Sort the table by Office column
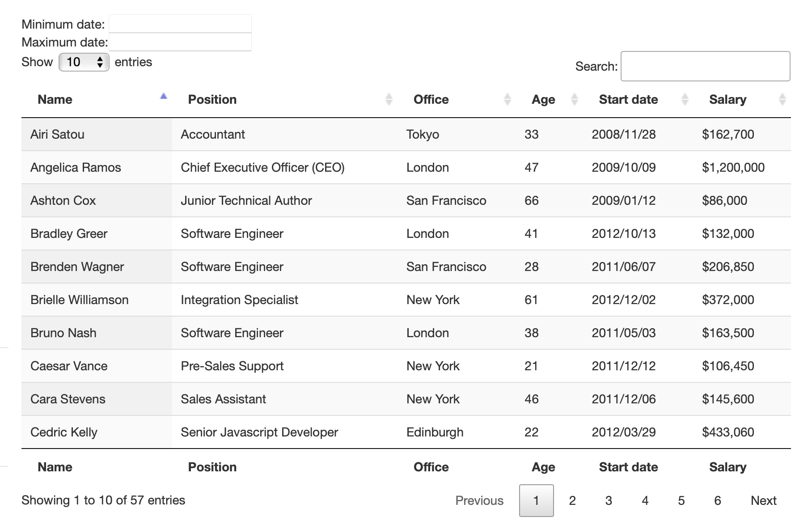The width and height of the screenshot is (812, 525). 431,99
